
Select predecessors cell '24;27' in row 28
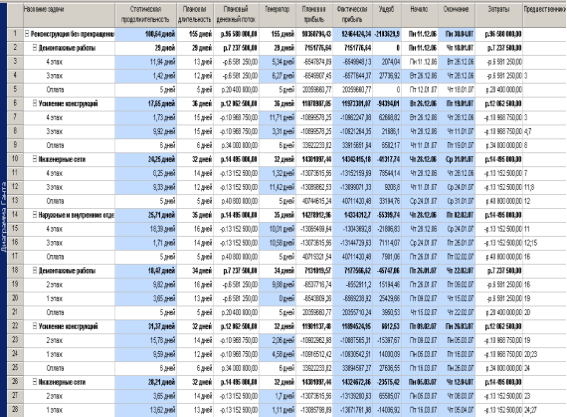[545, 410]
